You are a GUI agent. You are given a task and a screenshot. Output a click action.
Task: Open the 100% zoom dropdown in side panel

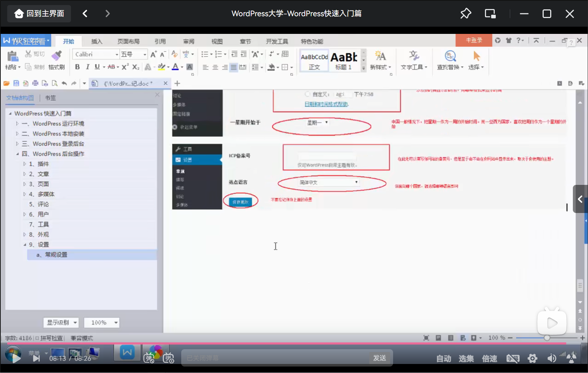pyautogui.click(x=102, y=323)
